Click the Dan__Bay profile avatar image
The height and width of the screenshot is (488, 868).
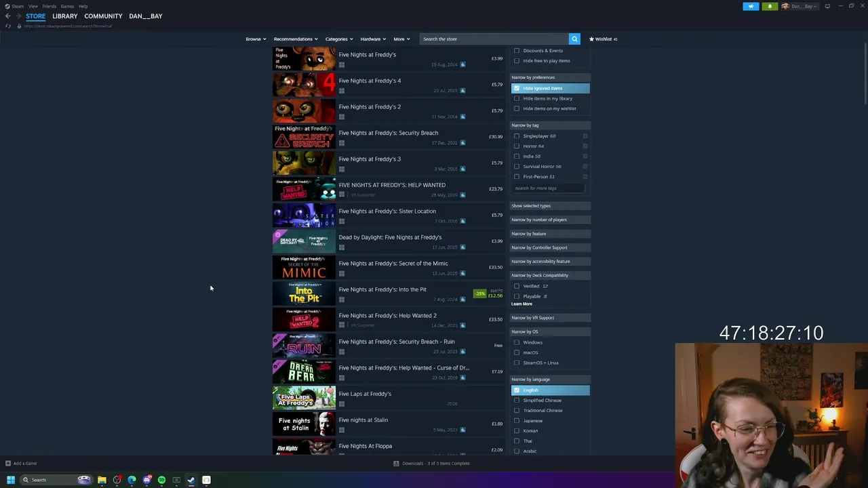click(785, 6)
